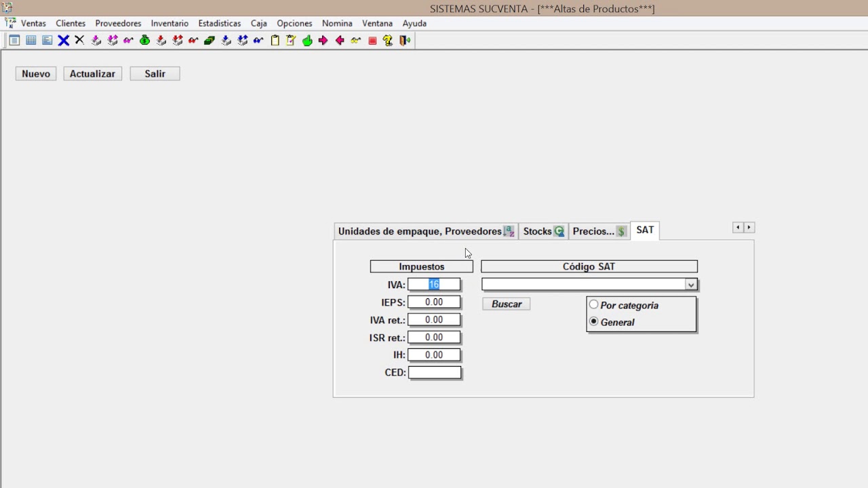Open the Inventario menu
The width and height of the screenshot is (868, 488).
(x=170, y=23)
